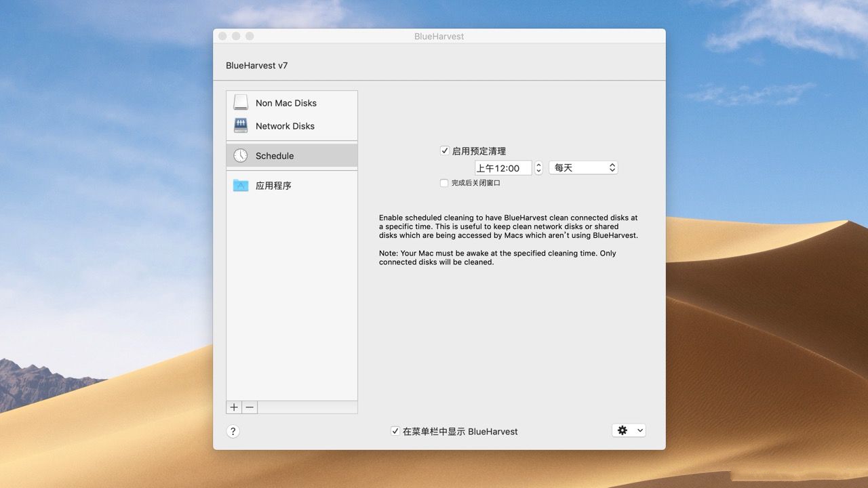Remove an item with the minus button
The height and width of the screenshot is (488, 868).
pos(250,407)
